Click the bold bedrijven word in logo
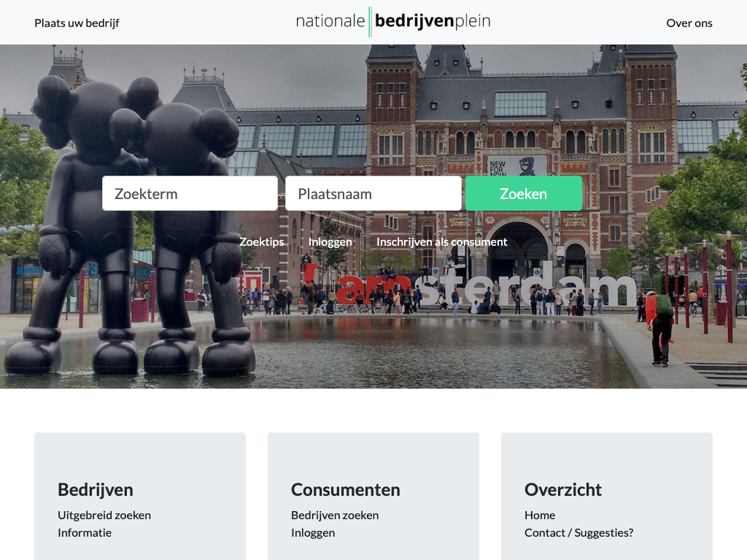This screenshot has width=747, height=560. point(414,21)
